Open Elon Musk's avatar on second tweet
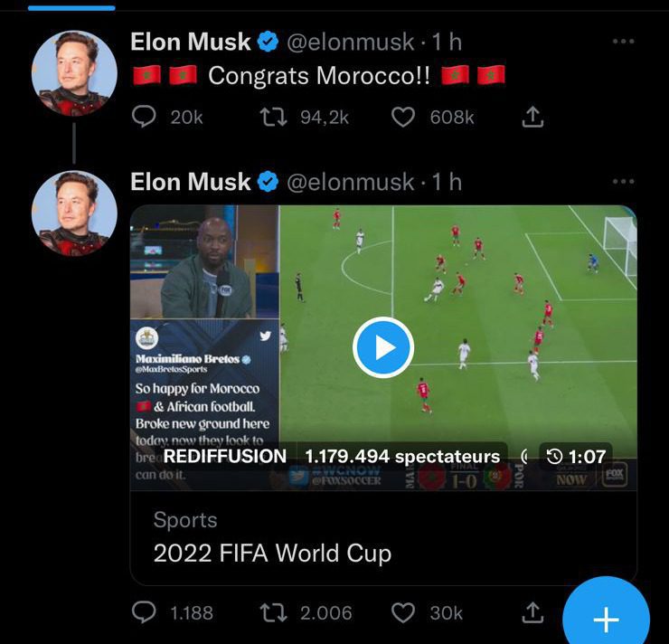669x644 pixels. [74, 213]
